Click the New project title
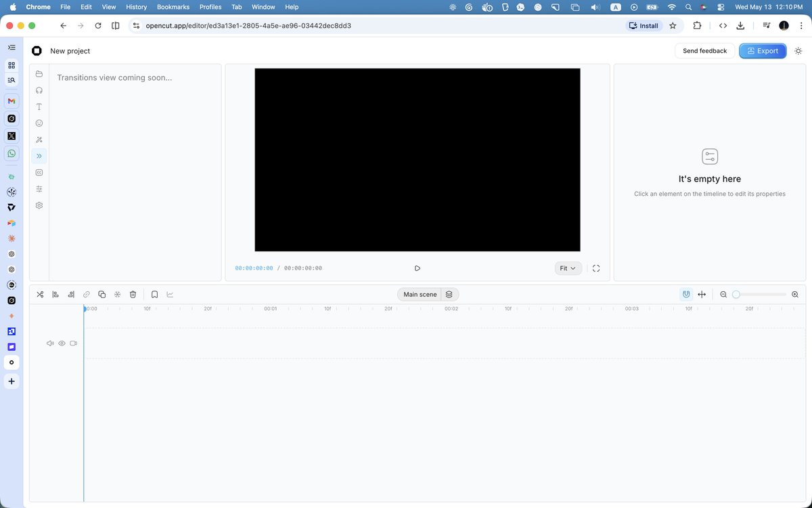Screen dimensions: 812x508 (70, 51)
